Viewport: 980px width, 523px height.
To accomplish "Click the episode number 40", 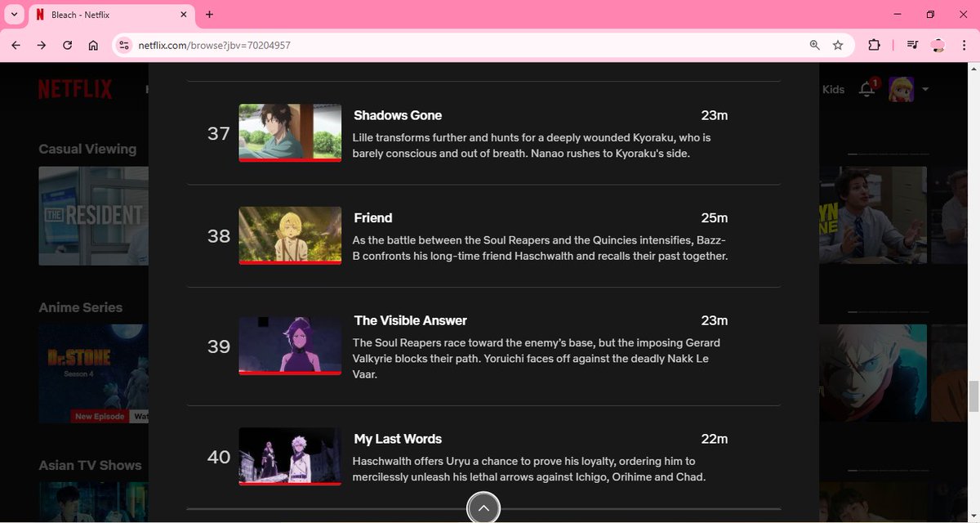I will (x=219, y=458).
